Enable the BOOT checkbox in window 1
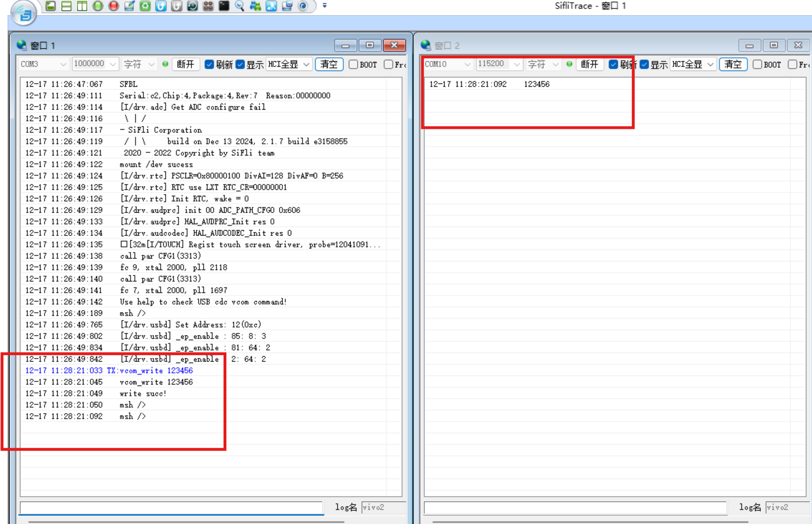 [353, 64]
